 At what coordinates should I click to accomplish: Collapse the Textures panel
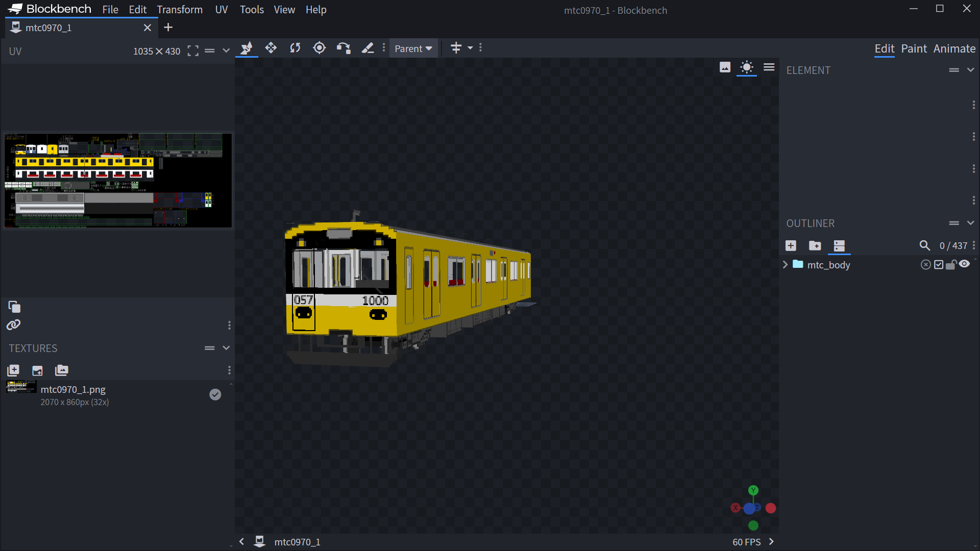226,348
